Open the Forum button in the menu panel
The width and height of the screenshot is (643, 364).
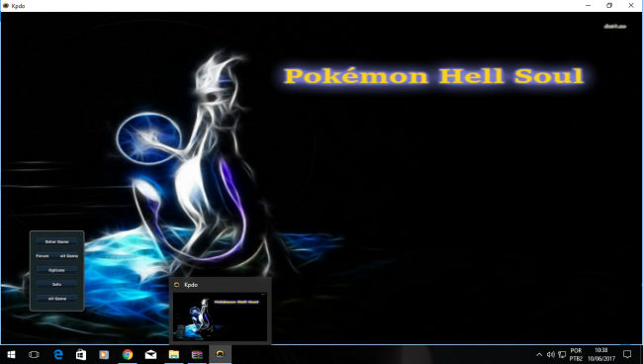(x=43, y=256)
